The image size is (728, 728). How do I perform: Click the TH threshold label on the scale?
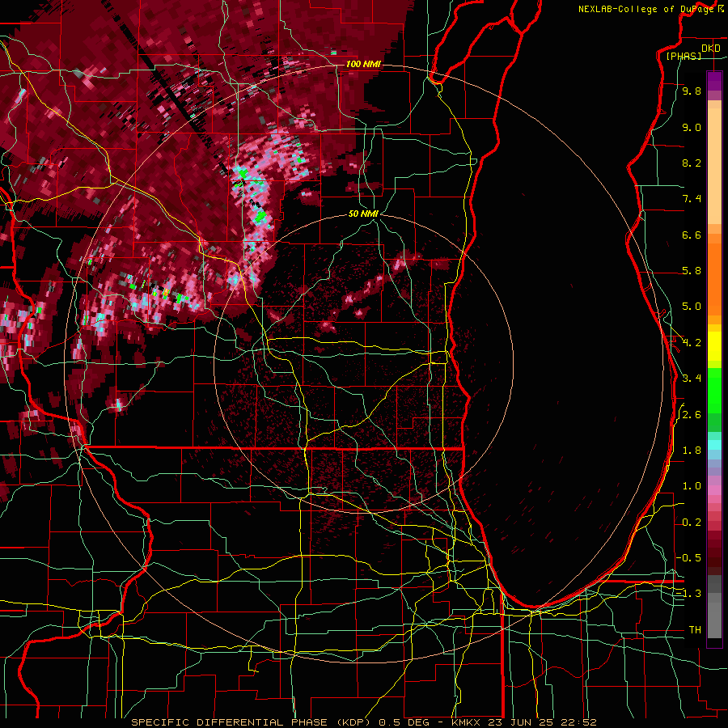695,629
